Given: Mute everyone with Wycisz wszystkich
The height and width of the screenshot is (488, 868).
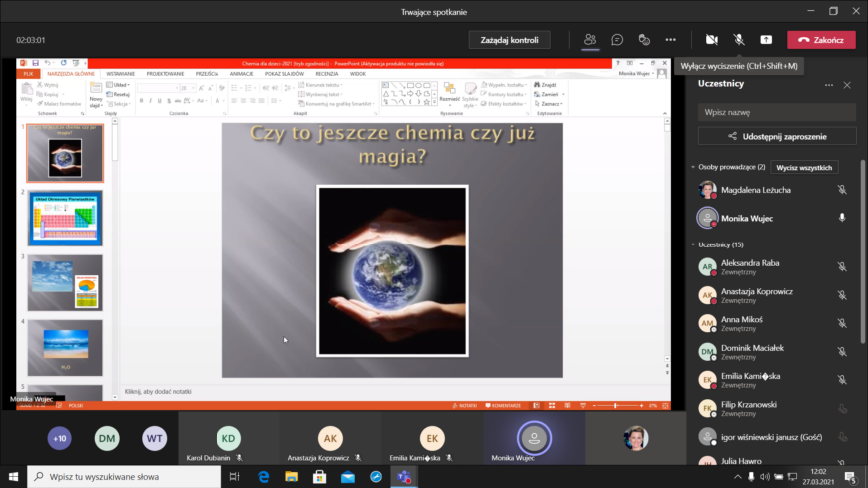Looking at the screenshot, I should coord(804,168).
